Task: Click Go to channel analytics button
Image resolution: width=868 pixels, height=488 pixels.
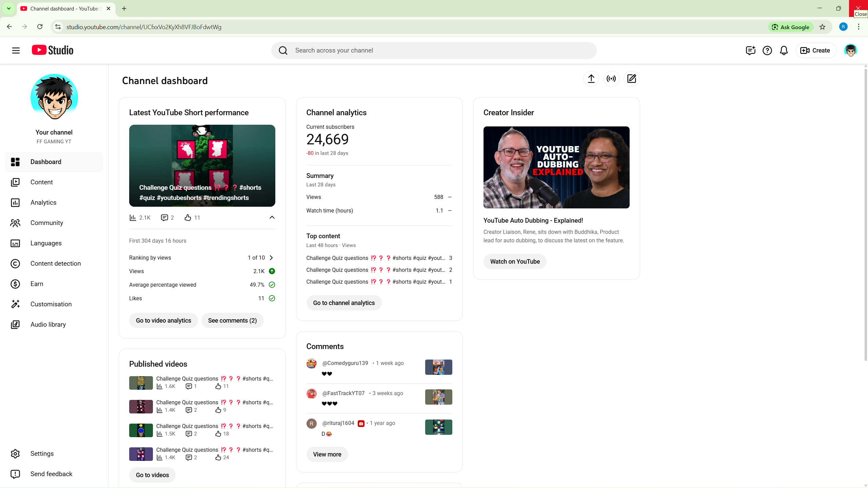Action: pos(343,303)
